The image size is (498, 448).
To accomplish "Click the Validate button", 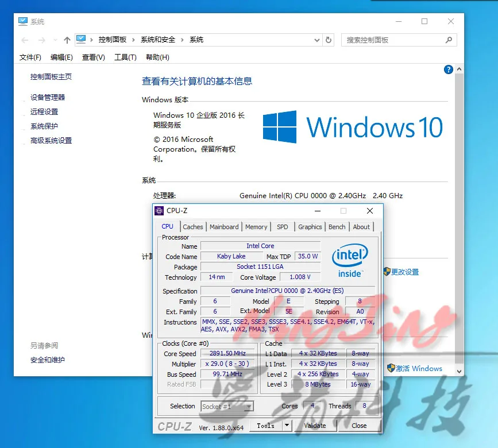I will [x=315, y=426].
